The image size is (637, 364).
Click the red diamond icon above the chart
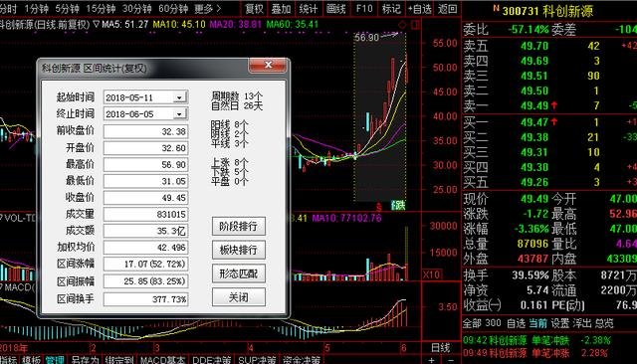point(402,25)
